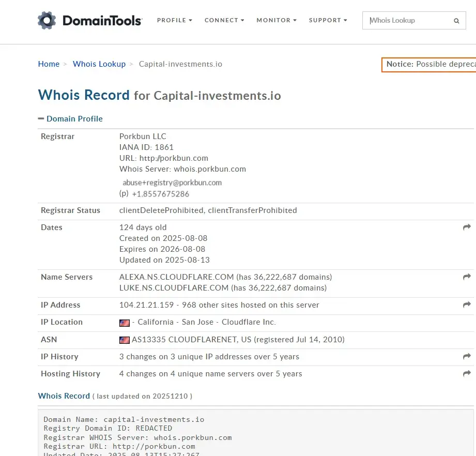Click the Whois Record for Capital-investments.io title
The height and width of the screenshot is (456, 476).
(159, 95)
